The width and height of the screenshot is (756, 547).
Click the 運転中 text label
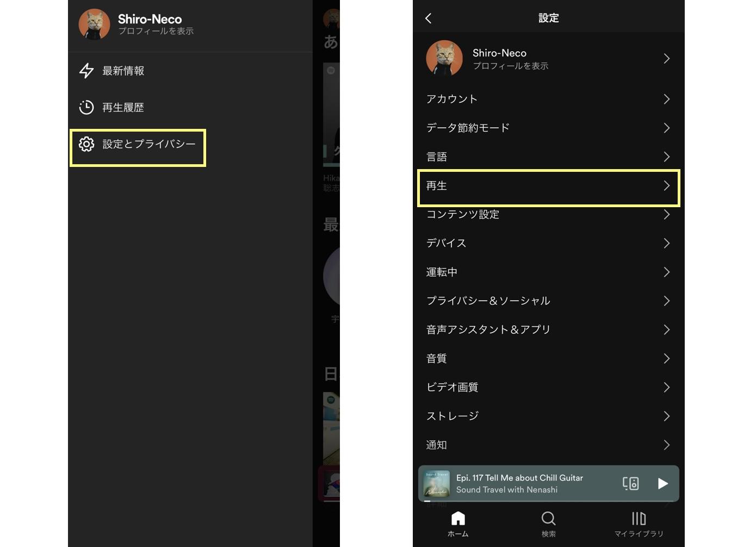coord(442,272)
